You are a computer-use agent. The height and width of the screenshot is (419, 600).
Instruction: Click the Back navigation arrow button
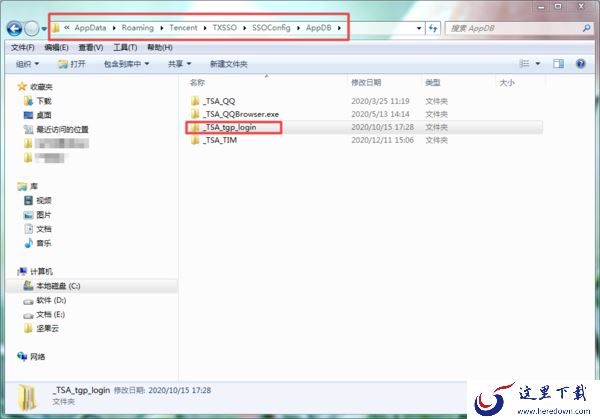click(x=15, y=28)
